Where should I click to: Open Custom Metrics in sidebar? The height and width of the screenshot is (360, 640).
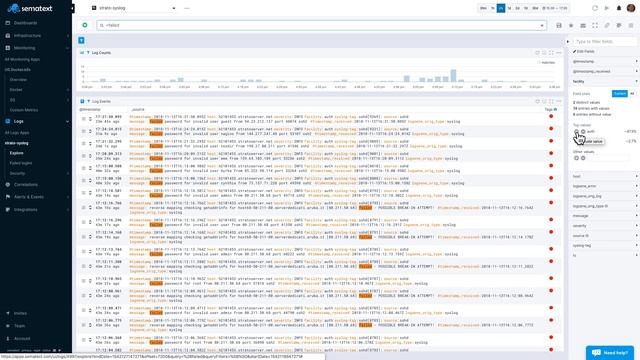tap(24, 110)
